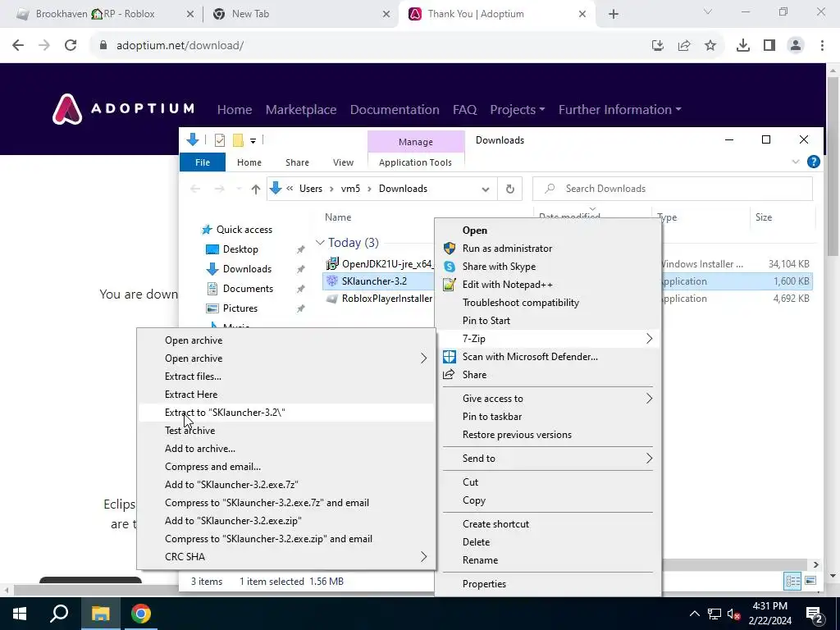The image size is (840, 630).
Task: Open Windows Start menu
Action: (x=20, y=614)
